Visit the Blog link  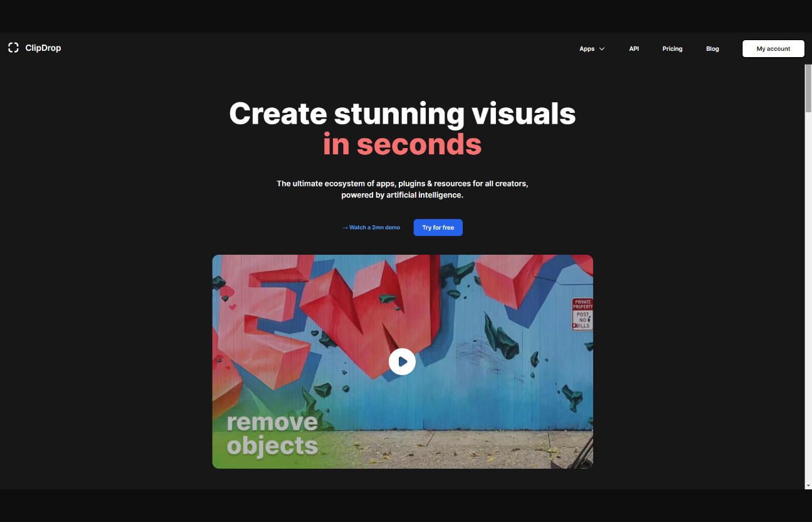[x=712, y=49]
